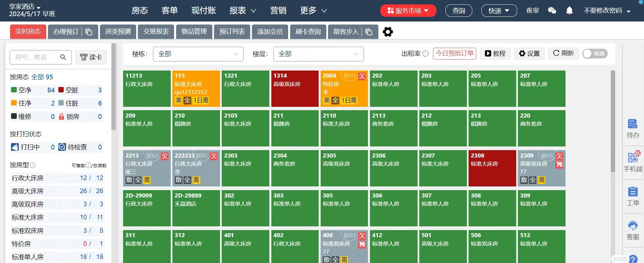644x263 pixels.
Task: Click the 刷新 button
Action: [563, 54]
